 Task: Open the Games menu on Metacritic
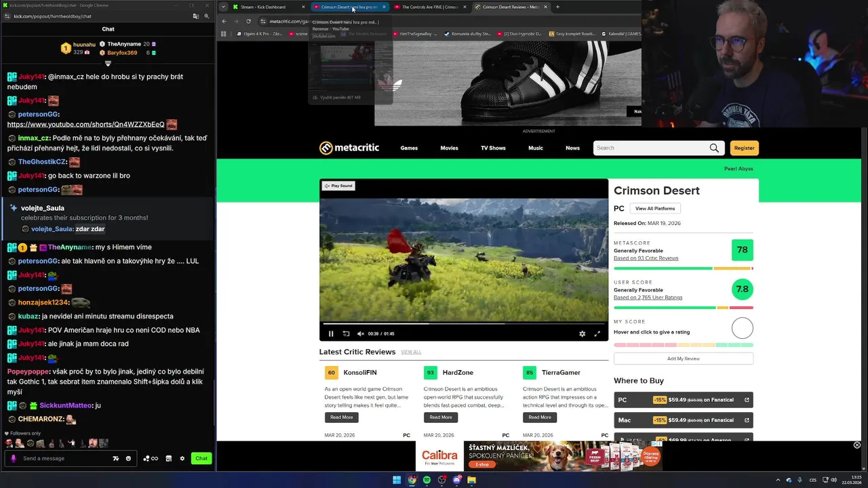pos(409,148)
